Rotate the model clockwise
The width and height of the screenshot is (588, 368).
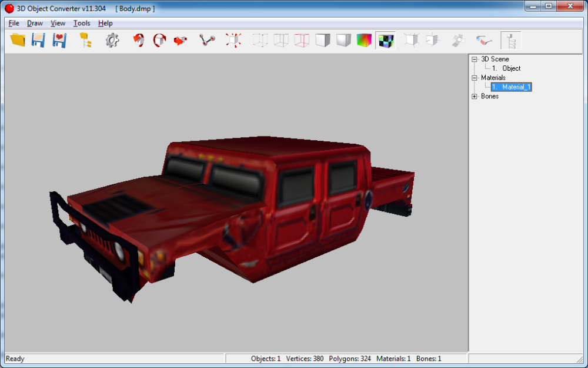point(159,39)
